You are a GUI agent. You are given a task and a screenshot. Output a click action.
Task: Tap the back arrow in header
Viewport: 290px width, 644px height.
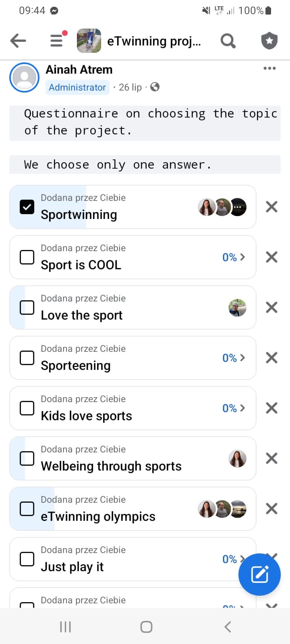(x=18, y=41)
